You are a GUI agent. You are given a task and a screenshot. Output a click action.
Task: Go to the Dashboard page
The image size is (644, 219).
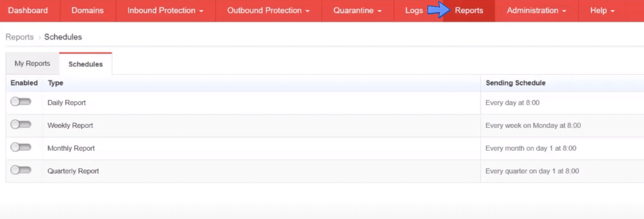coord(28,11)
